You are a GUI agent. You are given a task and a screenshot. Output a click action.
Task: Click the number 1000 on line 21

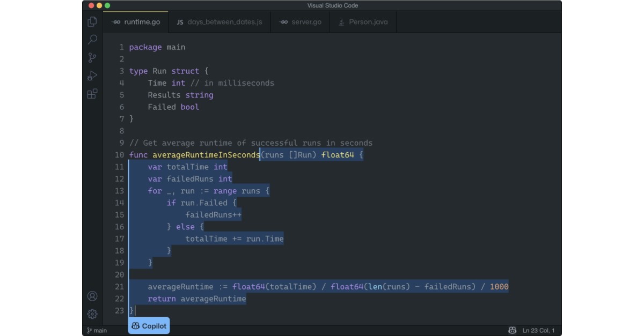[x=499, y=287]
